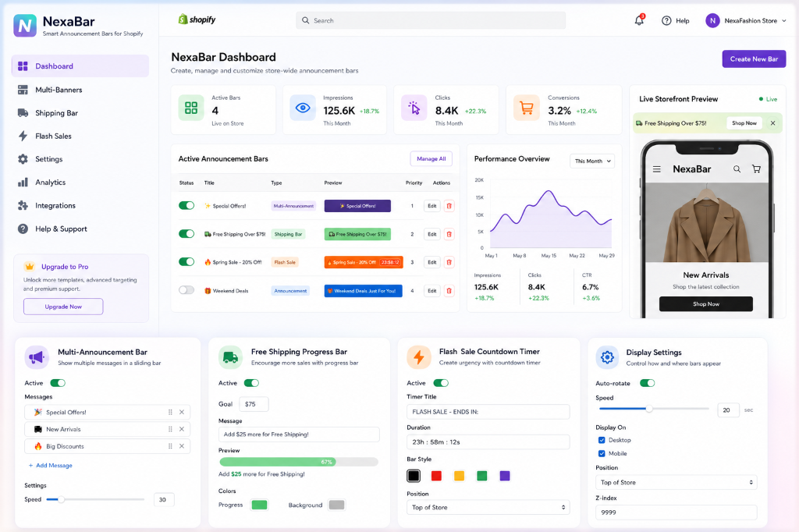The height and width of the screenshot is (532, 799).
Task: Select the red bar style swatch
Action: (436, 476)
